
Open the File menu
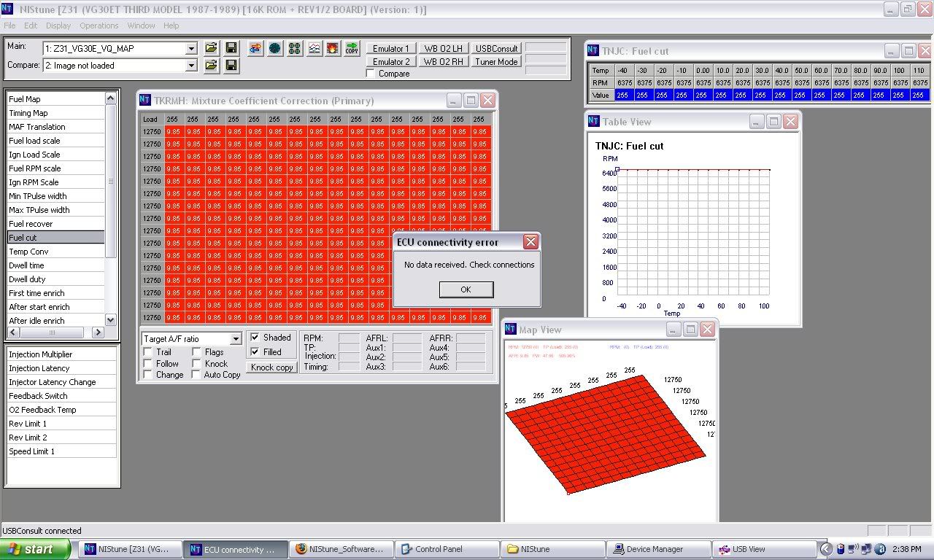tap(9, 26)
